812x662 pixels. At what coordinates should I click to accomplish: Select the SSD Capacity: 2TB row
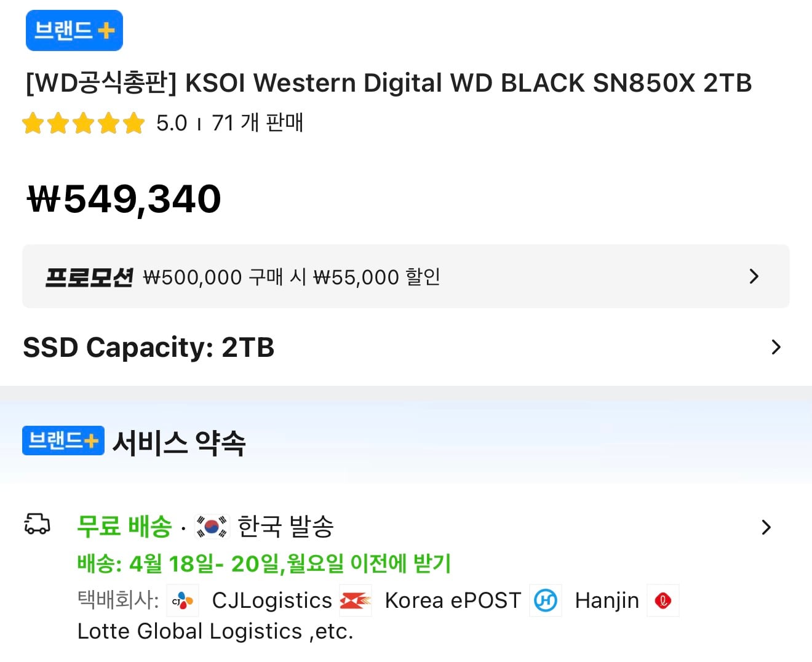click(148, 347)
